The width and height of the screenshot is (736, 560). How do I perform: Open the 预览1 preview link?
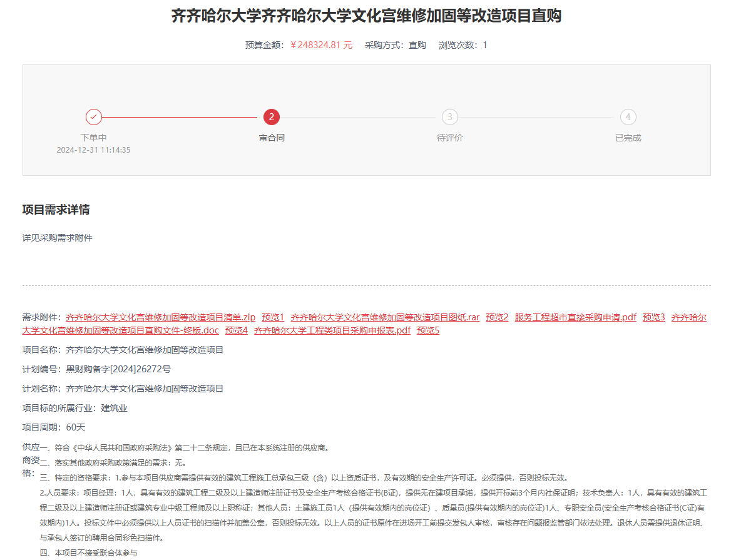(x=273, y=317)
